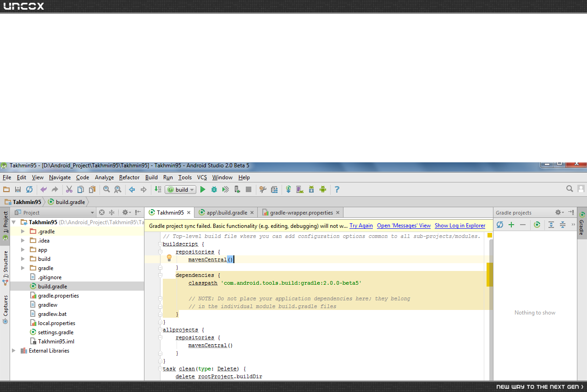Viewport: 587px width, 392px height.
Task: Toggle the Gradle tool window sidebar button
Action: [x=581, y=222]
